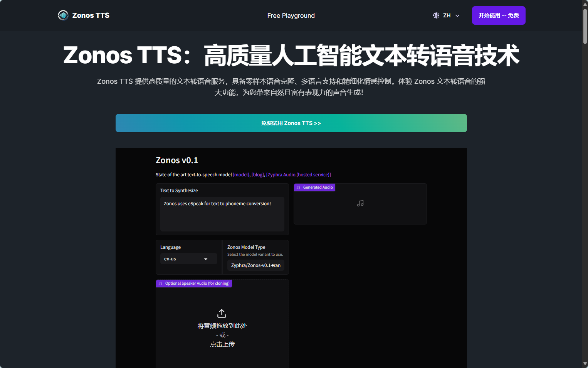Open the [blog] link

coord(258,175)
